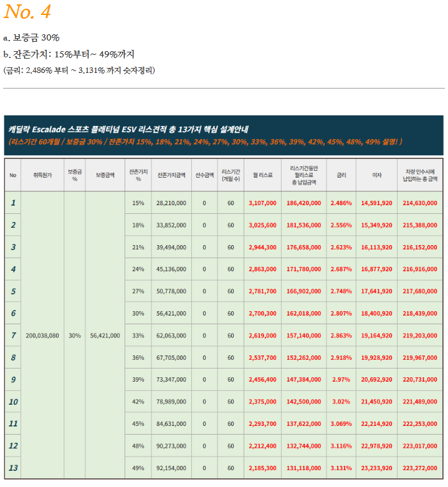This screenshot has height=487, width=448.
Task: Click interest amount 18,400,920
Action: click(376, 314)
